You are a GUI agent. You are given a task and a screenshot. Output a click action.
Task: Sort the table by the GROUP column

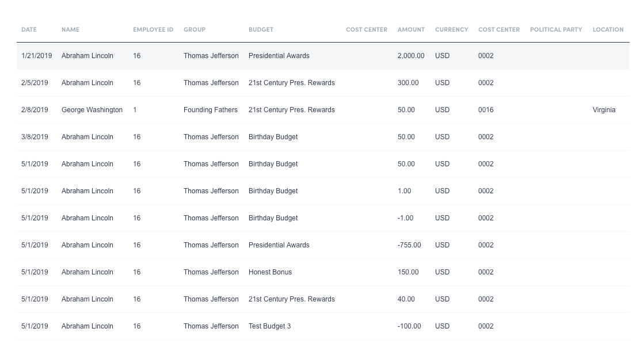[194, 29]
